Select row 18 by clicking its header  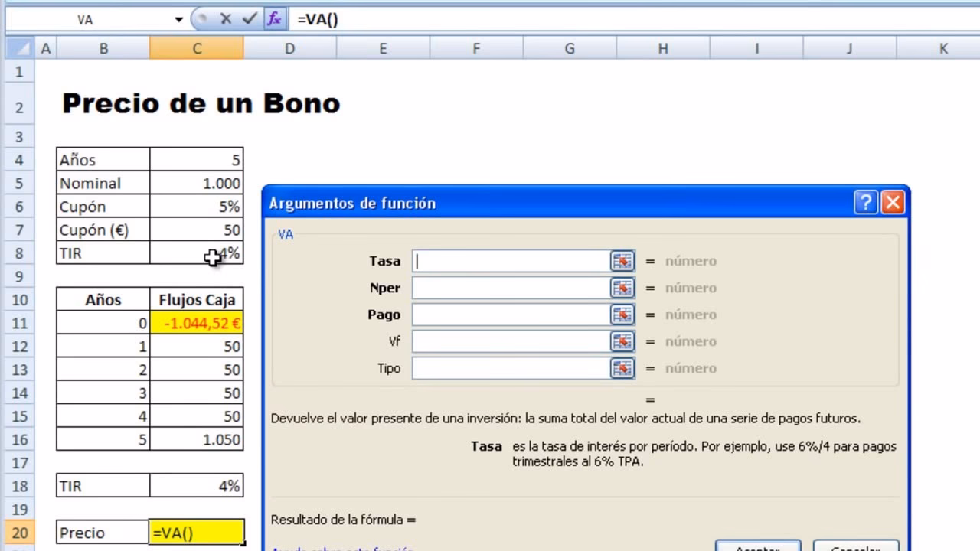coord(20,485)
